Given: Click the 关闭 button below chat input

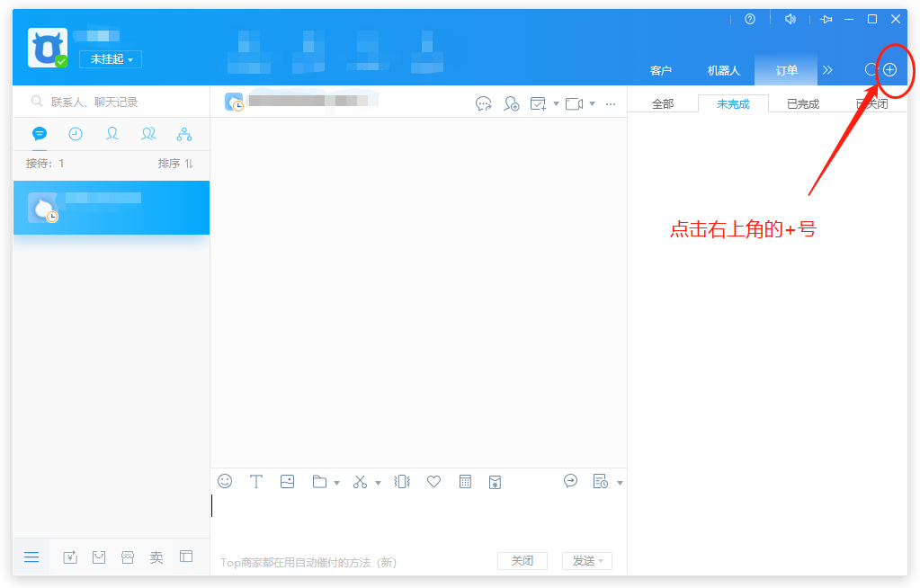Looking at the screenshot, I should (522, 561).
